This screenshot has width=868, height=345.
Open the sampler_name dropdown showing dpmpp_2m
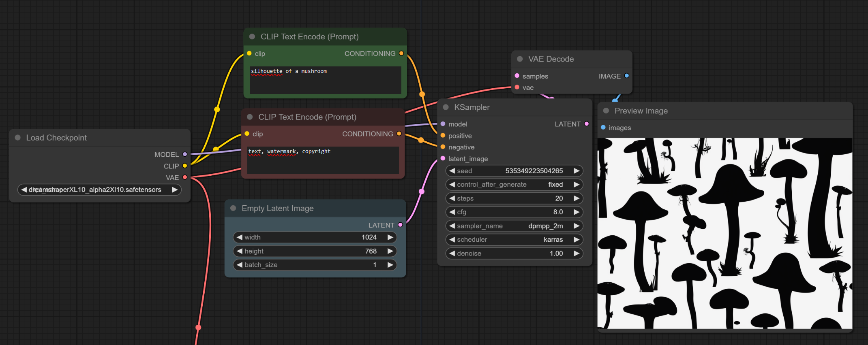[x=514, y=226]
